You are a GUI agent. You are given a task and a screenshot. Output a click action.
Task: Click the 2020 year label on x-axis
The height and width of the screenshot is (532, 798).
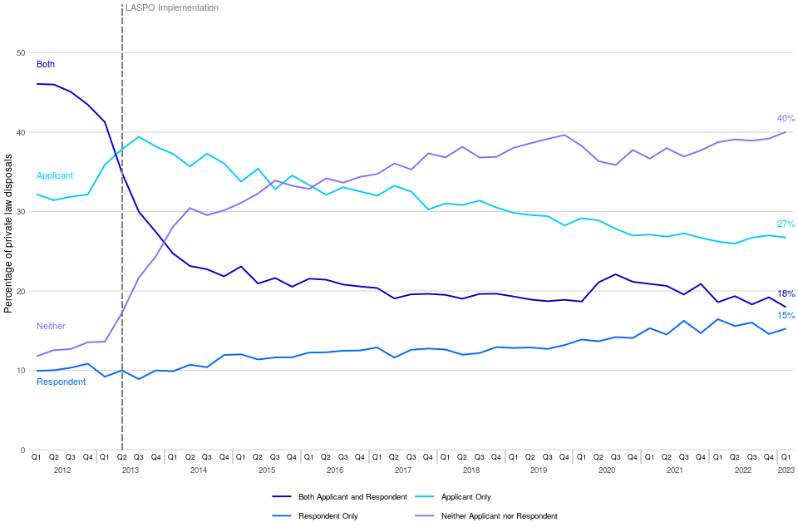[607, 470]
